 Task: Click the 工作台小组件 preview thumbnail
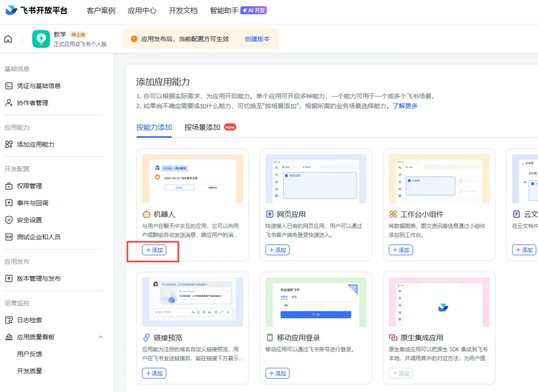(x=439, y=179)
